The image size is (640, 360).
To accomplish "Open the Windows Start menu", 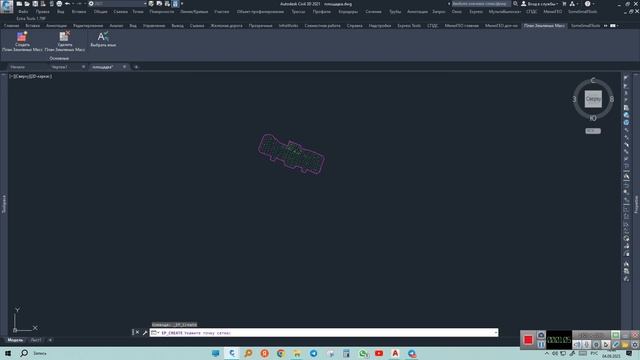I will click(8, 353).
